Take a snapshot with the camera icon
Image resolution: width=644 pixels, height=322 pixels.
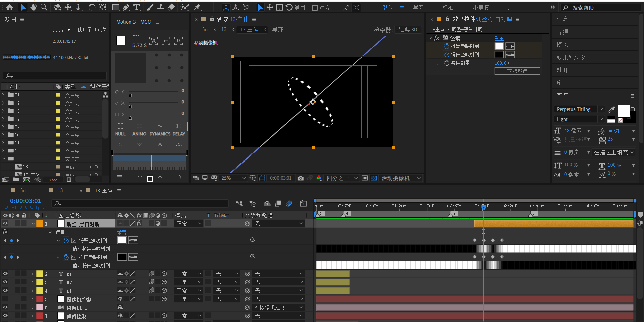[x=301, y=178]
